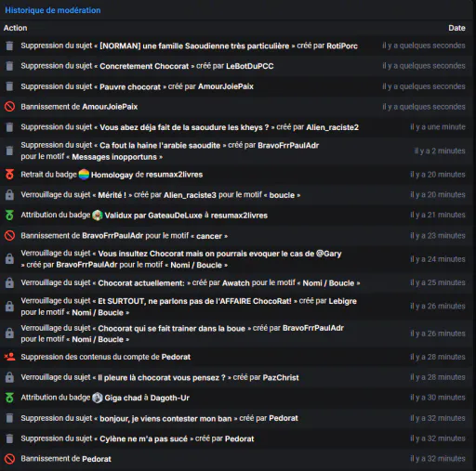
Task: Click the Giga chad badge avatar
Action: pos(98,398)
